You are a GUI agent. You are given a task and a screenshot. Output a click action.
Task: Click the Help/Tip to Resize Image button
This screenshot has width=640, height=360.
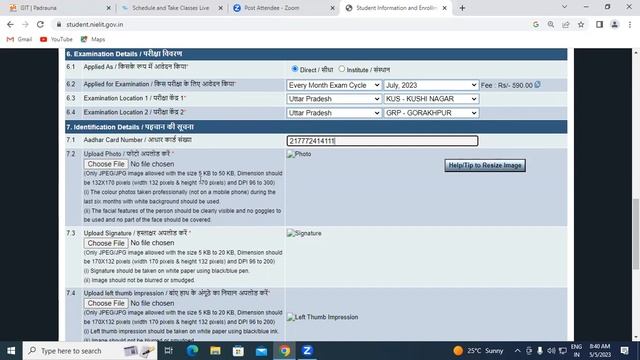pyautogui.click(x=485, y=165)
